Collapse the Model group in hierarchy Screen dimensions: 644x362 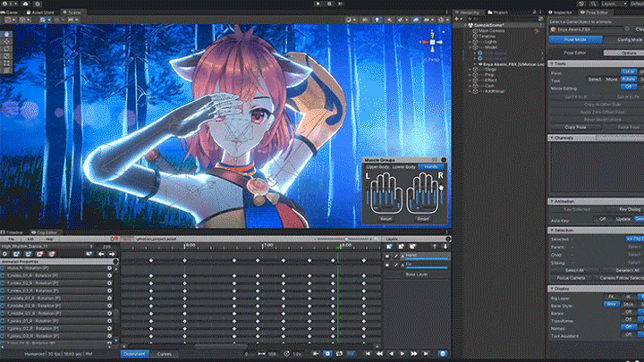470,47
